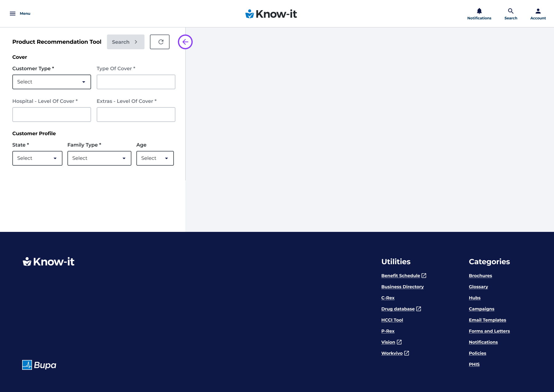Open the Benefit Schedule link

click(400, 276)
